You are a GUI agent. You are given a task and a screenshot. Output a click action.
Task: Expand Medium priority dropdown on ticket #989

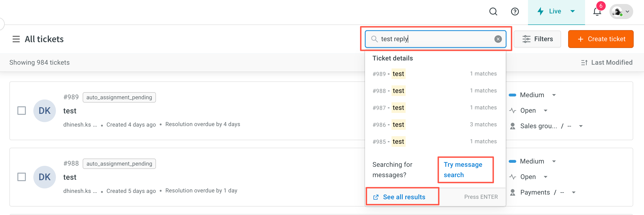pyautogui.click(x=554, y=95)
